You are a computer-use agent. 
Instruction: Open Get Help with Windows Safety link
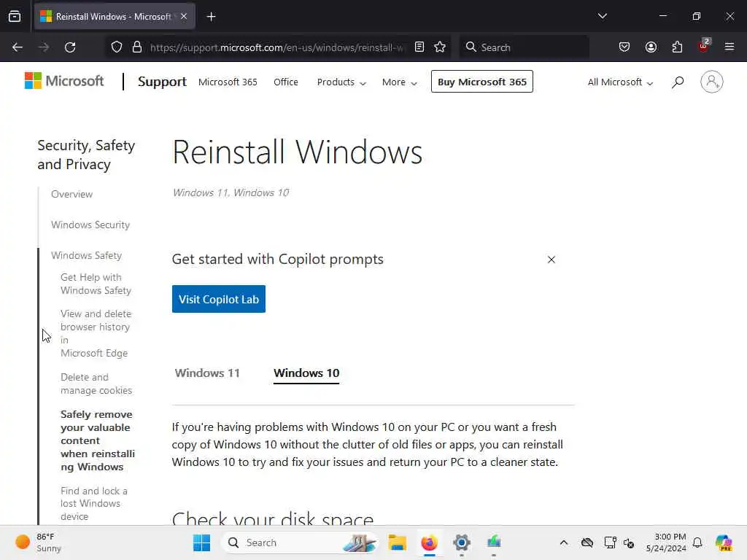coord(96,284)
